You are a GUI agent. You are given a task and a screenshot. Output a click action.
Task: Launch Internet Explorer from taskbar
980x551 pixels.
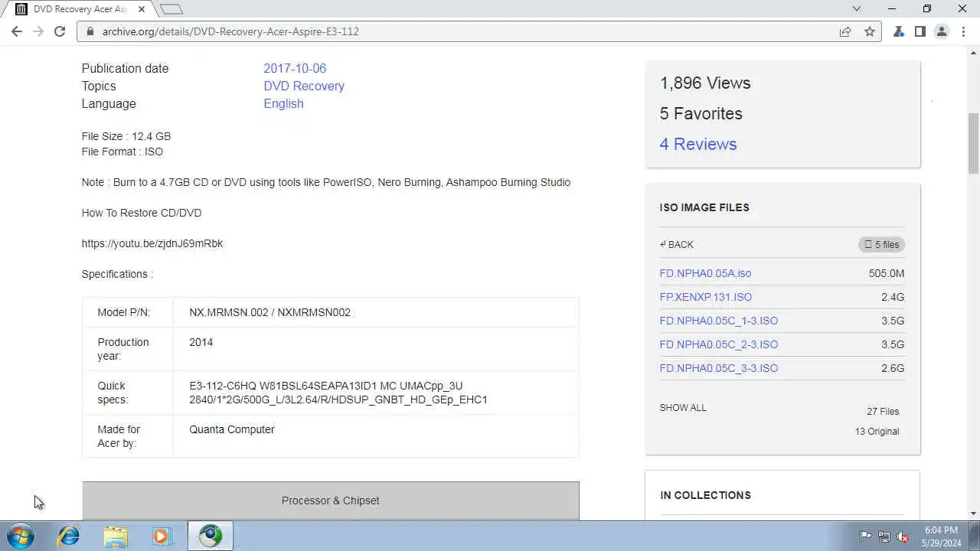point(69,536)
